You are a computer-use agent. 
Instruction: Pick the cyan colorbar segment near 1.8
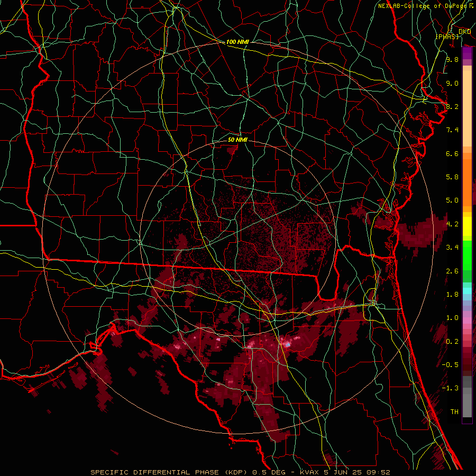tap(467, 291)
